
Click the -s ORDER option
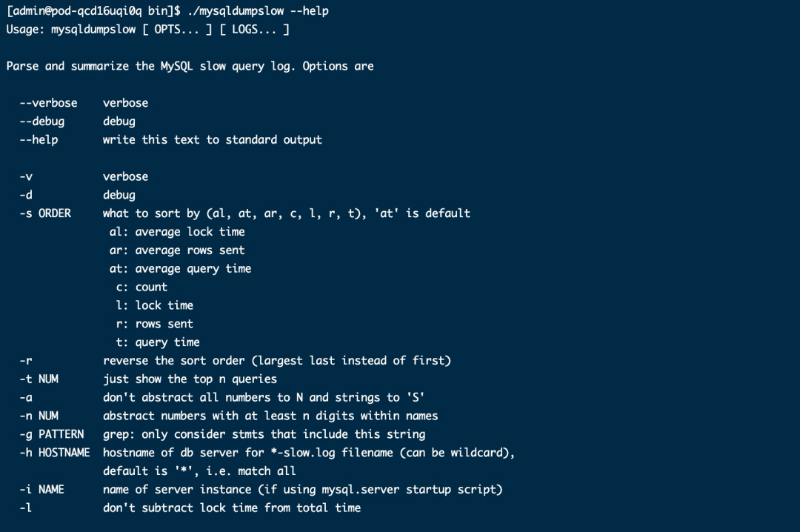(45, 213)
